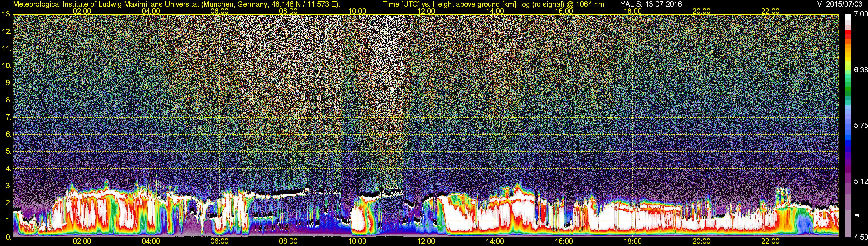Screen dimensions: 868x246
Task: Click the 10:00 label on the top time axis
Action: click(357, 11)
